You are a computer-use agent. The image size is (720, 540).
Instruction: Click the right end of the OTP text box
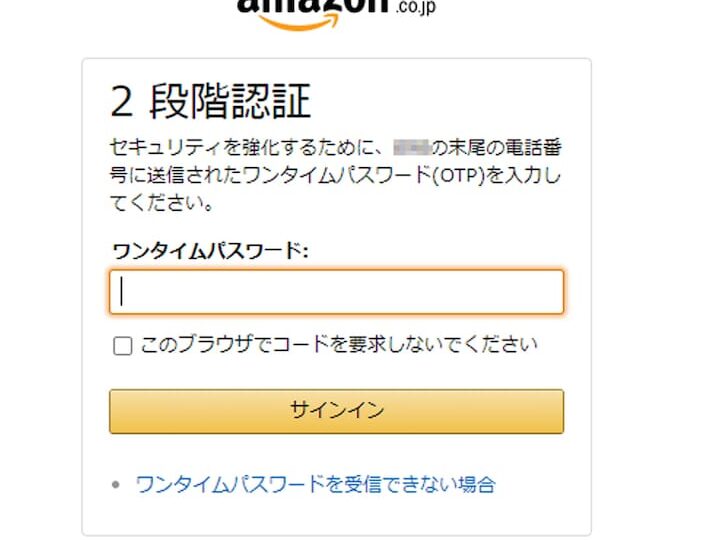(x=550, y=292)
